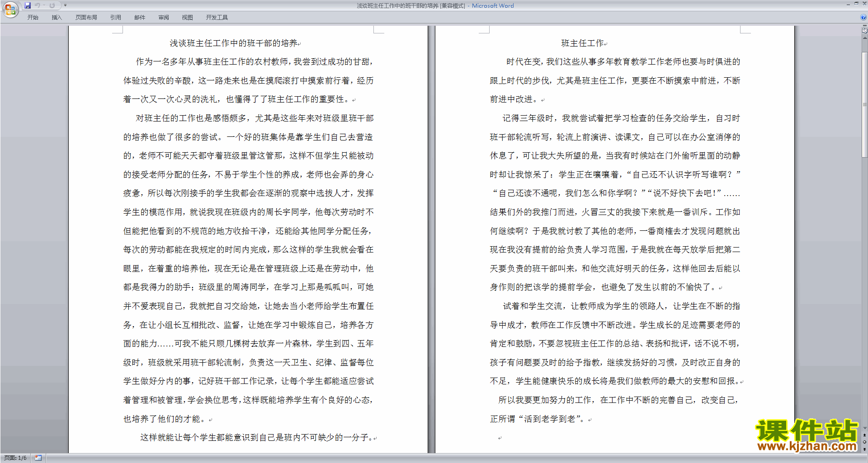The image size is (868, 463).
Task: Click the vertical scrollbar down arrow
Action: pyautogui.click(x=864, y=428)
